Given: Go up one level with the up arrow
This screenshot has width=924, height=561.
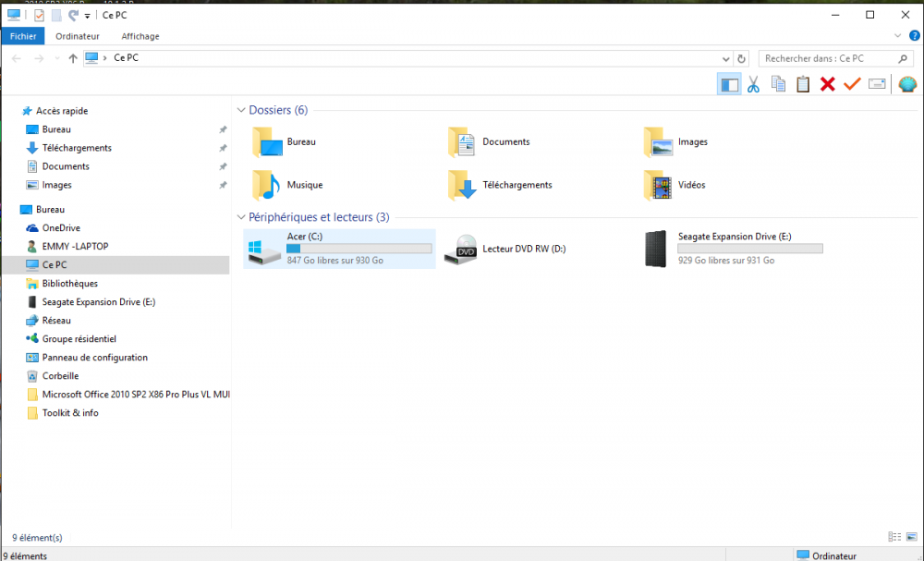Looking at the screenshot, I should pyautogui.click(x=73, y=57).
